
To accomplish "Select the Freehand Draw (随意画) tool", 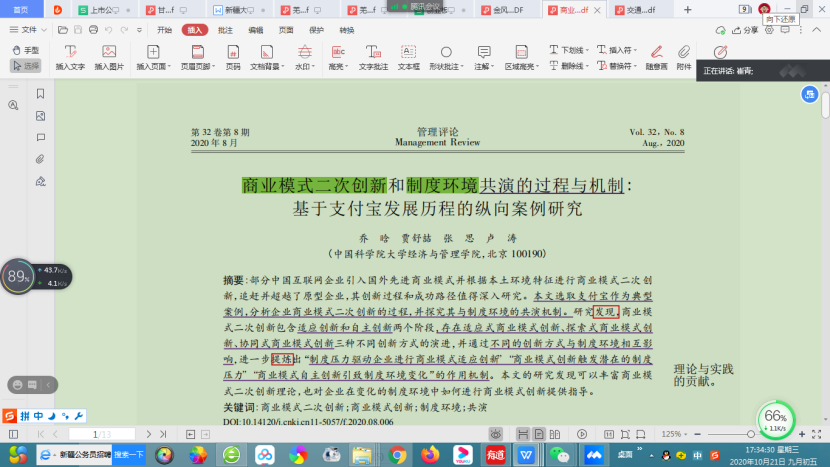I will click(656, 57).
